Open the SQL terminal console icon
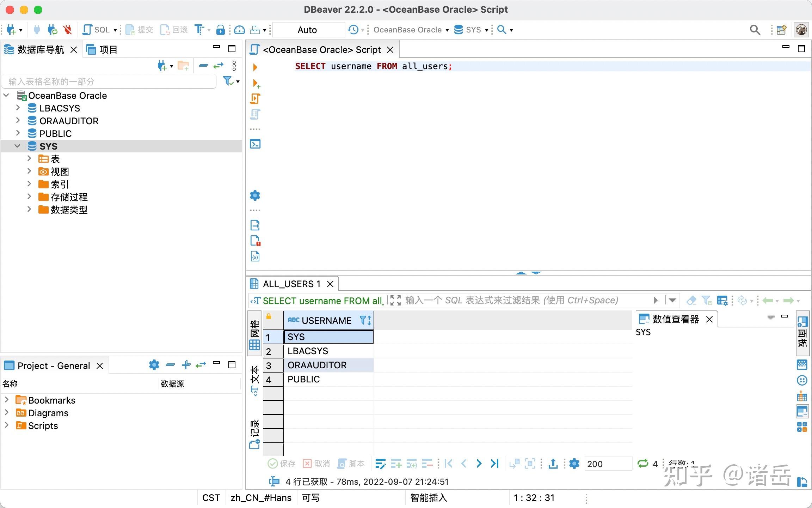 [255, 144]
